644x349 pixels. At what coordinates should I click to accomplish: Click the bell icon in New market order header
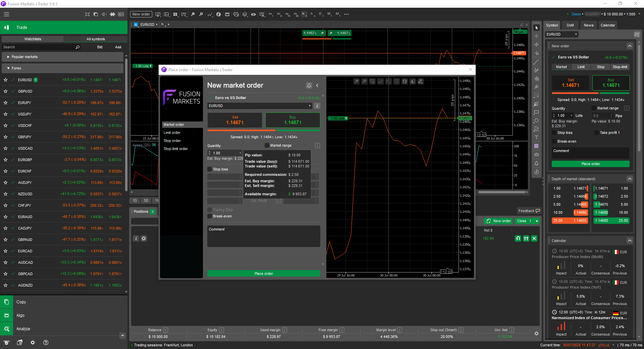click(x=309, y=85)
